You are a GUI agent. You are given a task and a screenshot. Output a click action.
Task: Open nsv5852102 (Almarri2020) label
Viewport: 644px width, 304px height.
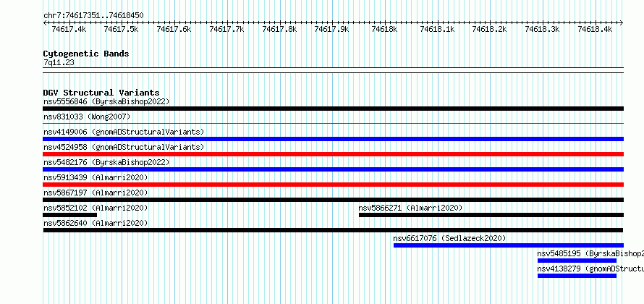[96, 208]
